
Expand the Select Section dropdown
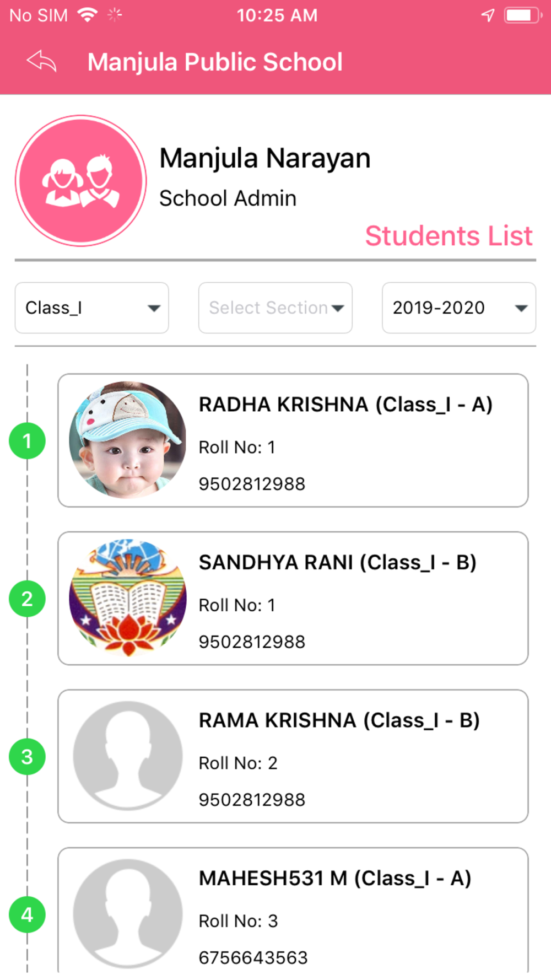click(x=275, y=308)
